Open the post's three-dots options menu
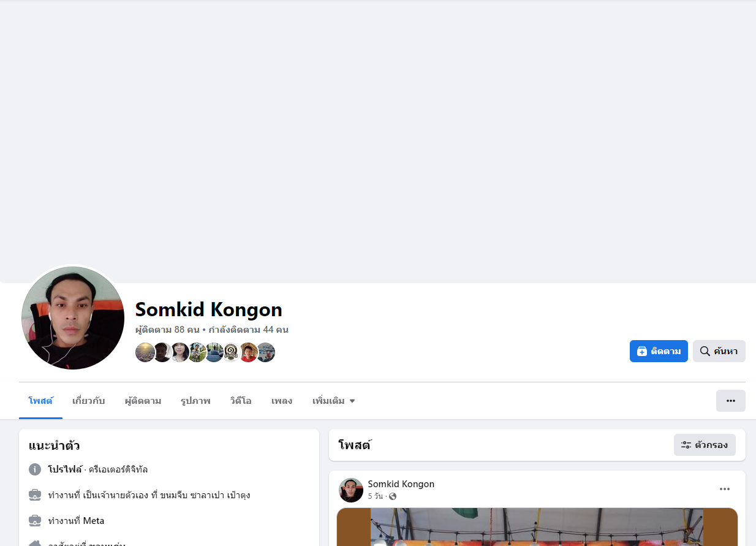Image resolution: width=756 pixels, height=546 pixels. pyautogui.click(x=725, y=489)
